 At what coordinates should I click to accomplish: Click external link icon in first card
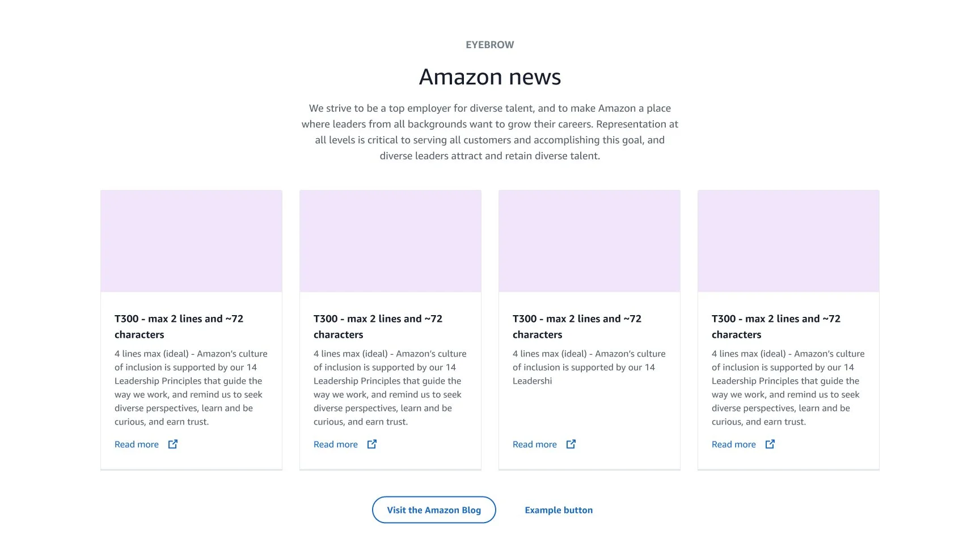pyautogui.click(x=173, y=444)
